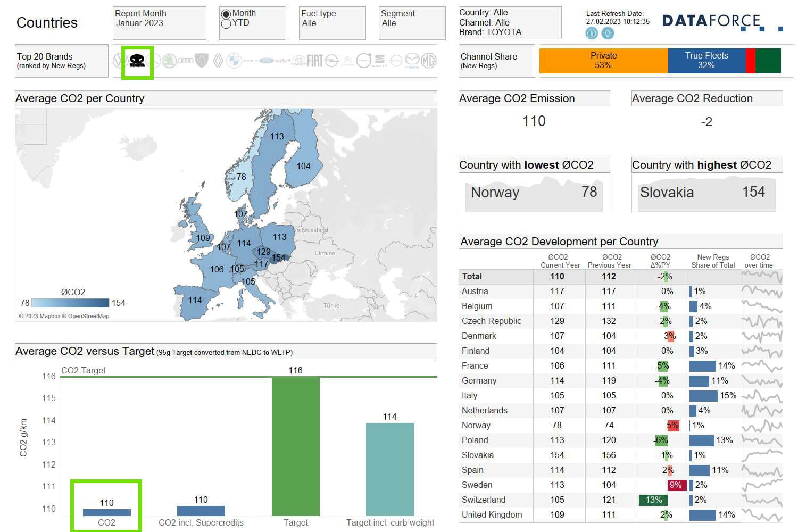This screenshot has width=798, height=532.
Task: Select the Audi four-rings logo
Action: [x=185, y=61]
